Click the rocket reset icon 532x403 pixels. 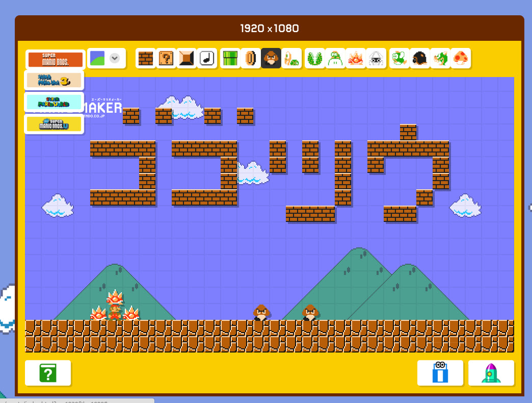point(491,373)
